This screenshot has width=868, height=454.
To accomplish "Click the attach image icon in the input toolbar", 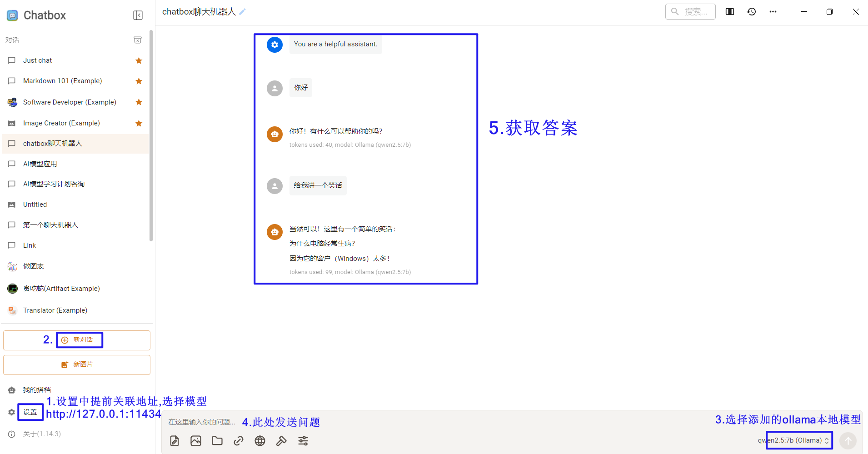I will (x=196, y=441).
